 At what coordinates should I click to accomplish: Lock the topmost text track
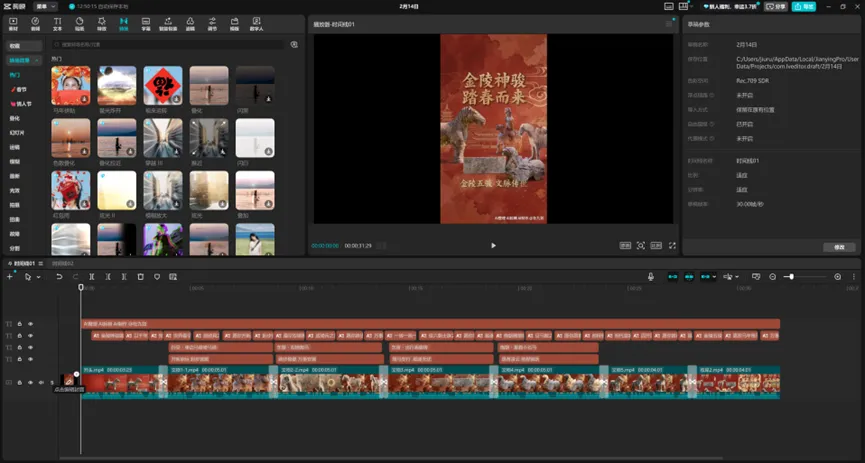(19, 324)
